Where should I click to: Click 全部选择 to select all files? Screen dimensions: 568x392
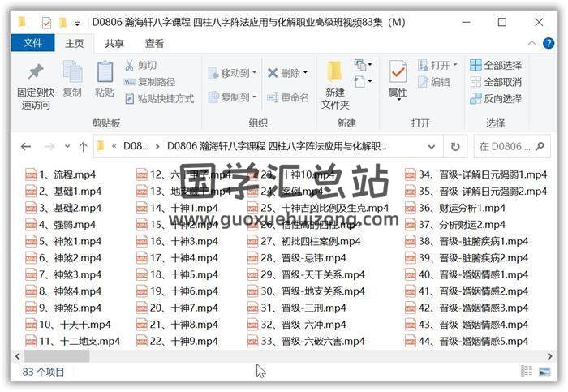pyautogui.click(x=495, y=65)
